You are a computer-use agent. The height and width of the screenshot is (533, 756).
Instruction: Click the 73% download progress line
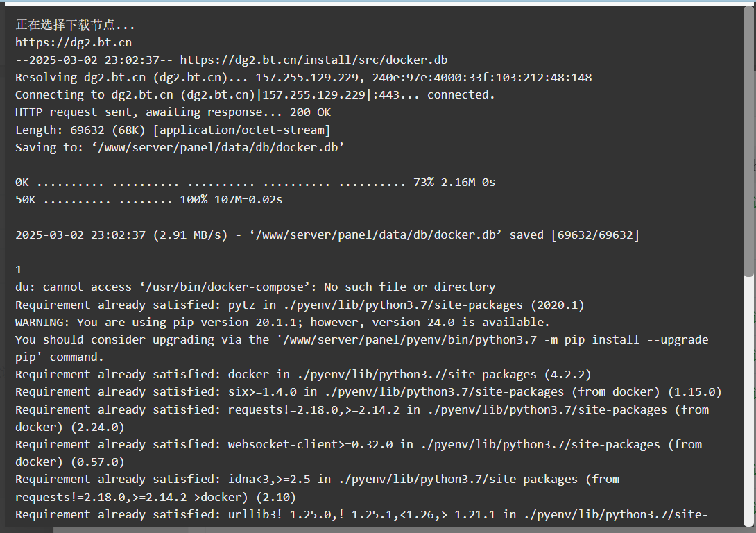pyautogui.click(x=255, y=182)
